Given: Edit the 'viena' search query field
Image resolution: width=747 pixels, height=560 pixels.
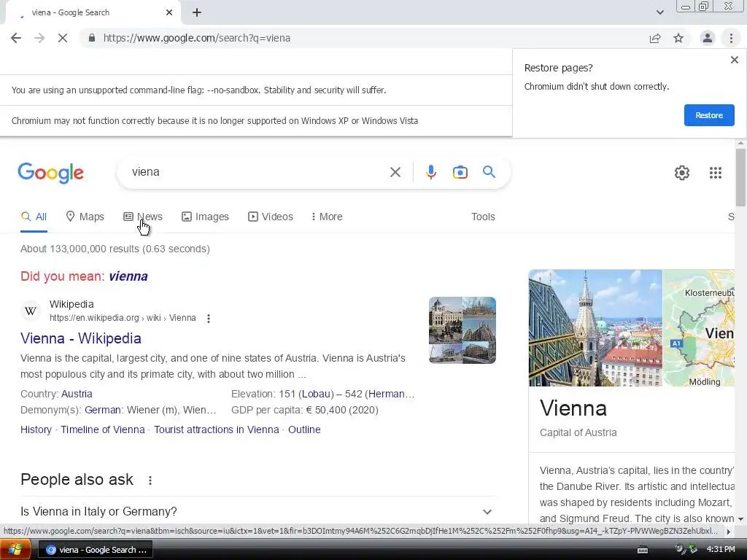Looking at the screenshot, I should click(258, 172).
